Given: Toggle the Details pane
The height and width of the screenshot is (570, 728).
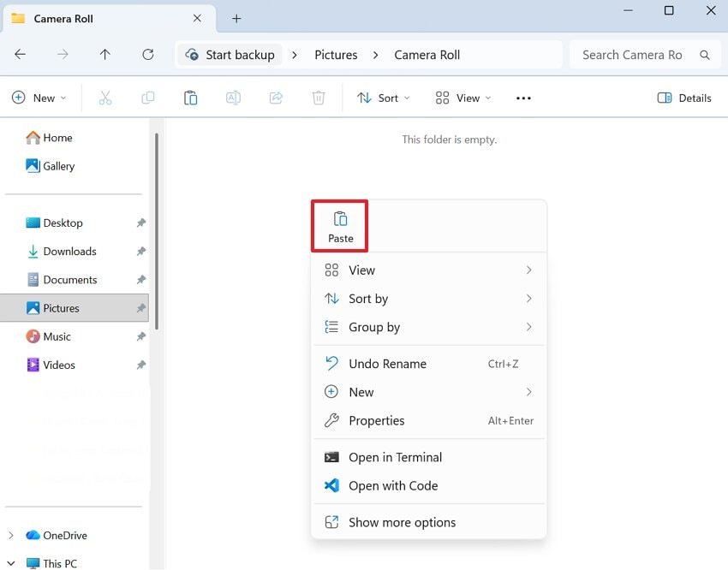Looking at the screenshot, I should coord(684,98).
